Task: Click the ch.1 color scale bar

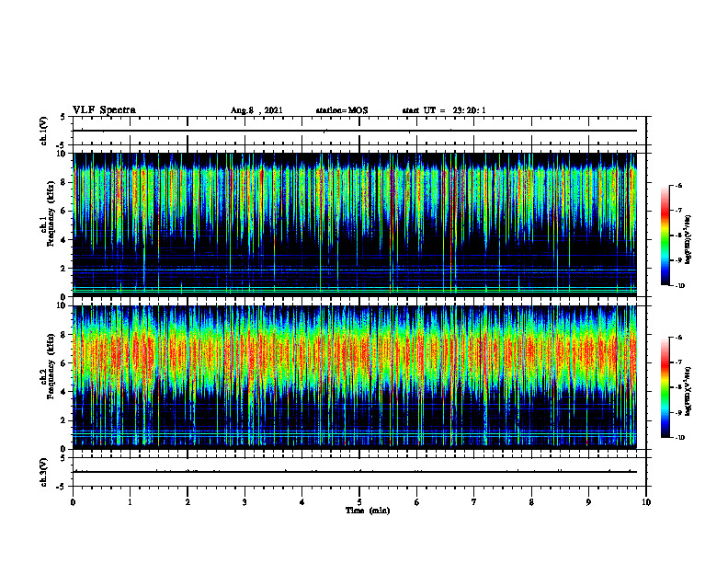Action: (x=665, y=236)
